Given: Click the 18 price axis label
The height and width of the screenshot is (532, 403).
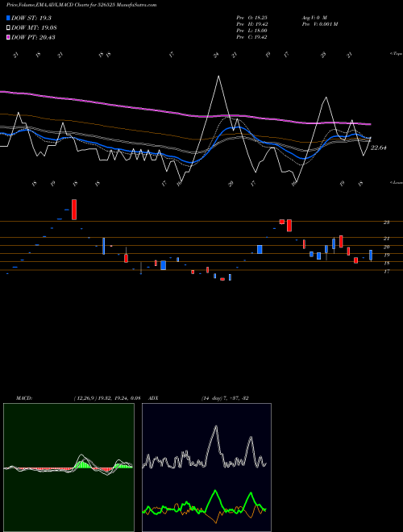Looking at the screenshot, I should pos(386,264).
